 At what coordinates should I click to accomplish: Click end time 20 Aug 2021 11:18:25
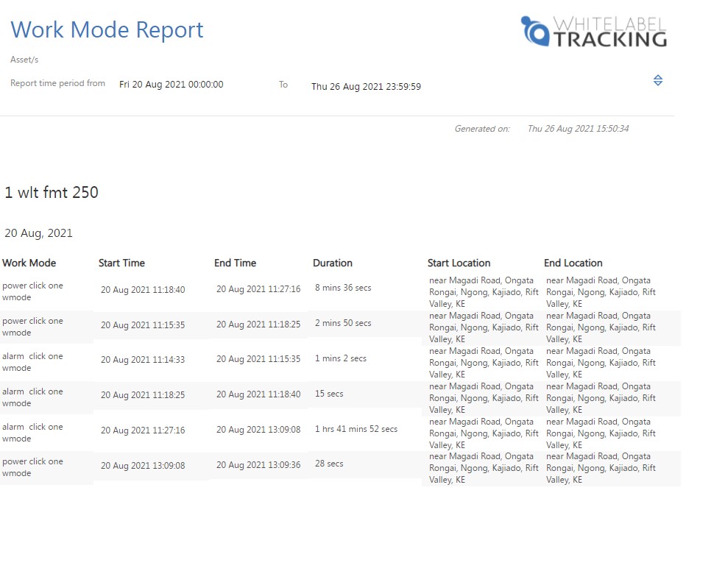258,324
